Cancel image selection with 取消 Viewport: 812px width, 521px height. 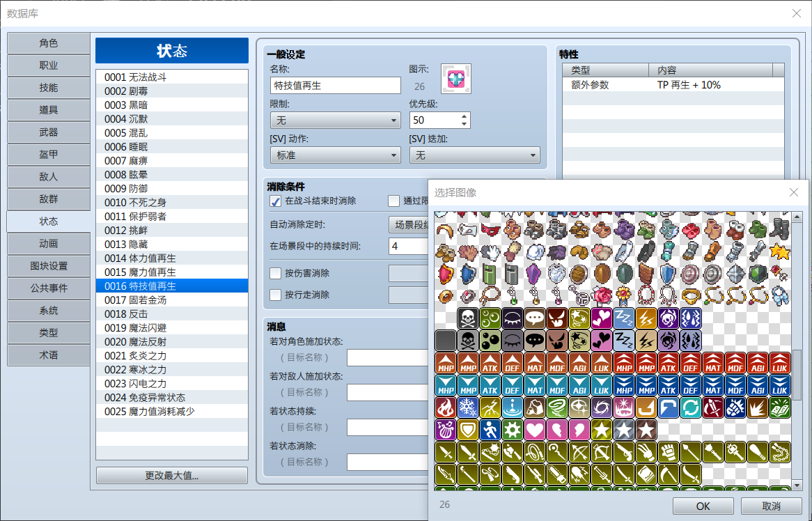pos(771,506)
